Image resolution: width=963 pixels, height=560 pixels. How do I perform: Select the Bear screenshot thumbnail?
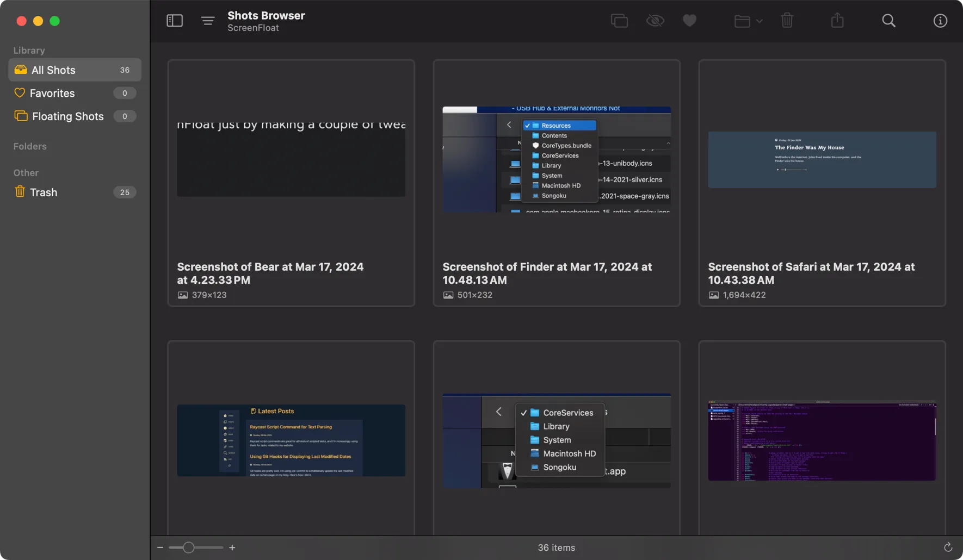[291, 159]
